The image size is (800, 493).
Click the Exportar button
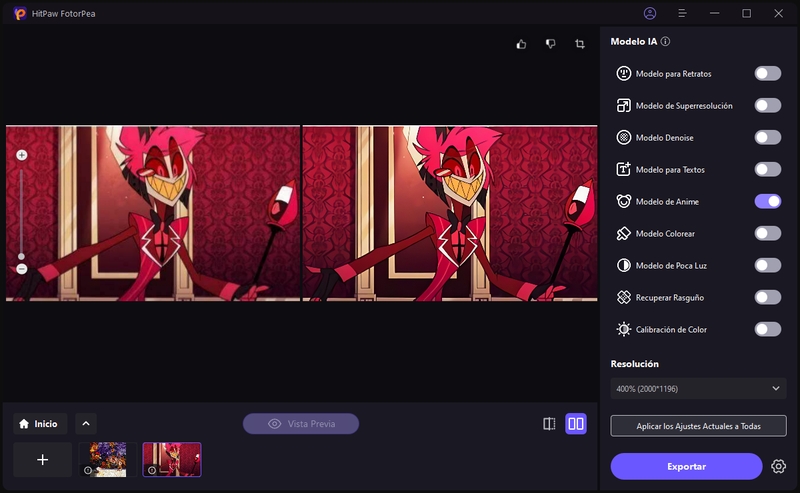(686, 466)
